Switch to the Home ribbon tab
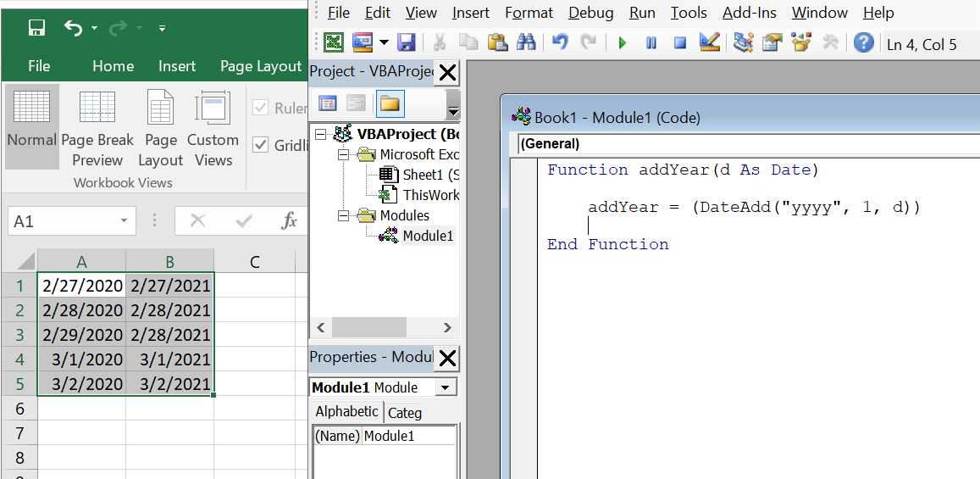This screenshot has width=980, height=479. (x=114, y=66)
